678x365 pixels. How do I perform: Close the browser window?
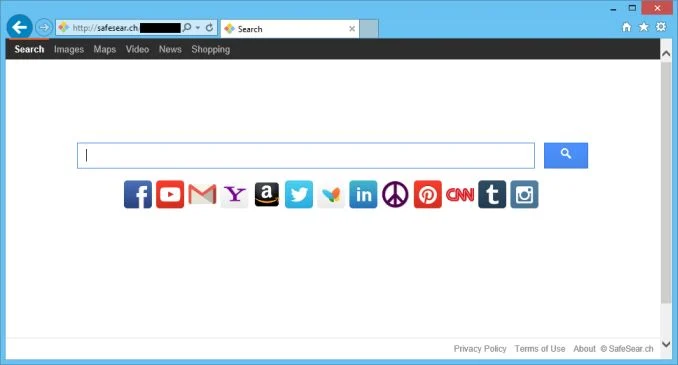(x=657, y=8)
